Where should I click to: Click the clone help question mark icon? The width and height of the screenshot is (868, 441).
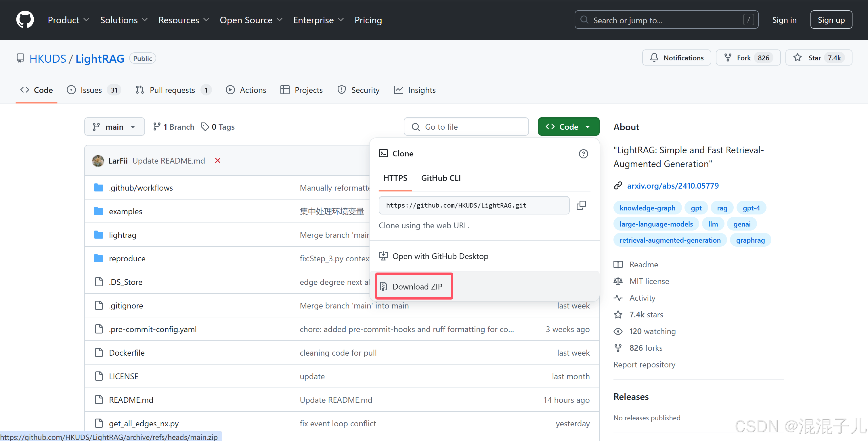[x=583, y=154]
